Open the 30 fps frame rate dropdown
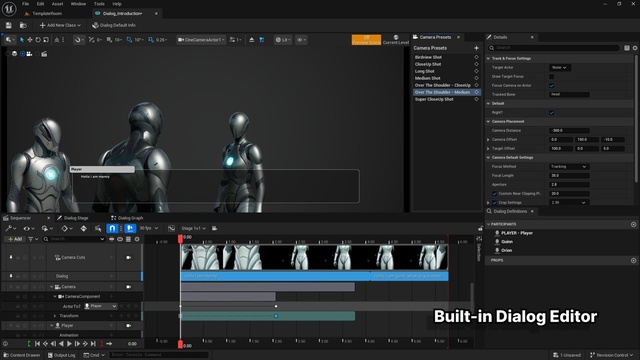This screenshot has height=360, width=640. [149, 228]
